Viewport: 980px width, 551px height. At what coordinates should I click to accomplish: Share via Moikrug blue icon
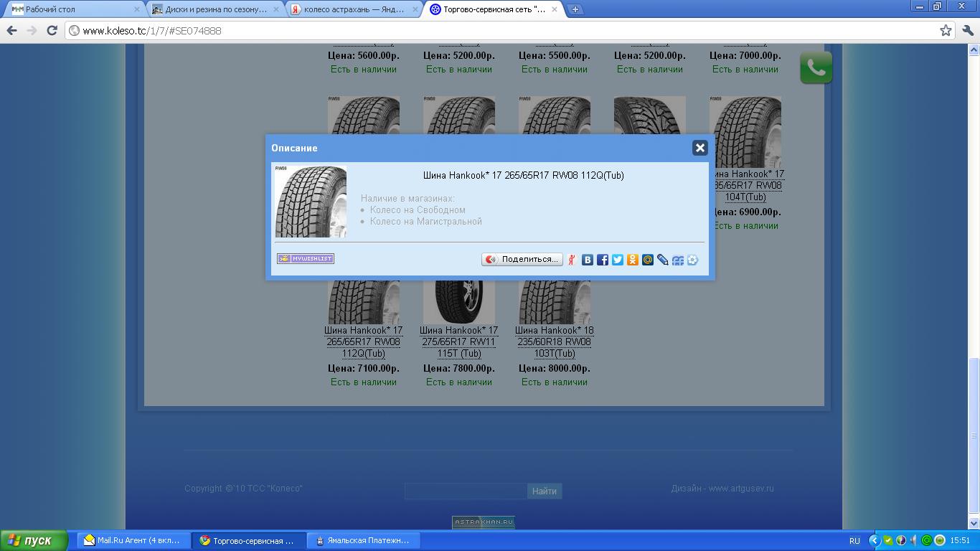point(678,260)
